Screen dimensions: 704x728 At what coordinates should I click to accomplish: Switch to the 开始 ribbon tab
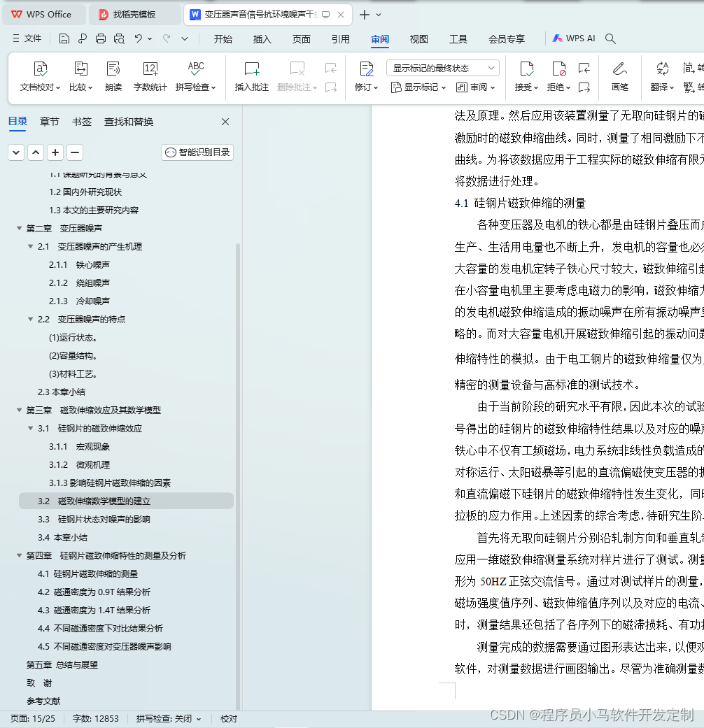[223, 39]
